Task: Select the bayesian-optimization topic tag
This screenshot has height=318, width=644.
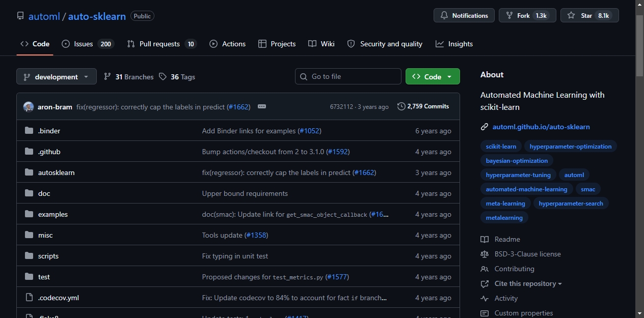Action: (x=517, y=161)
